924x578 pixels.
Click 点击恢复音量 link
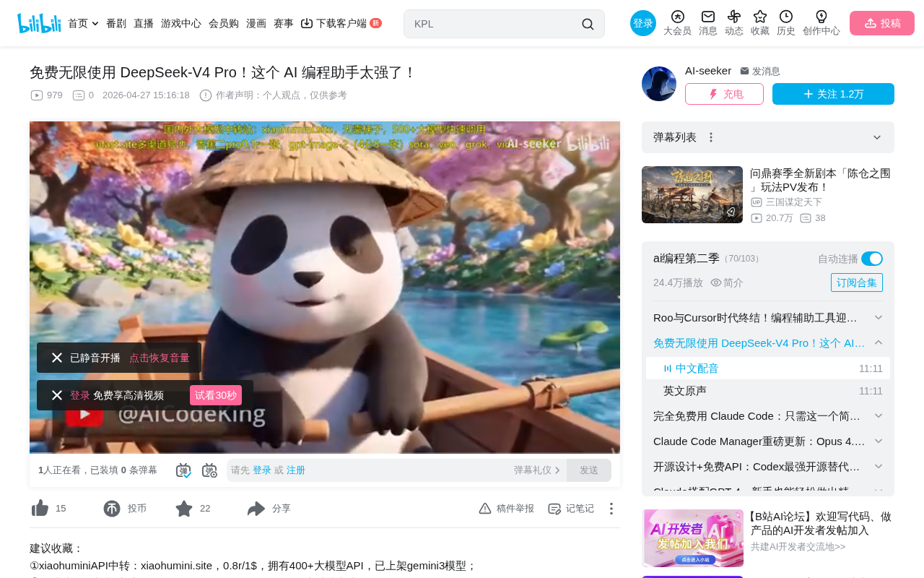[x=160, y=358]
